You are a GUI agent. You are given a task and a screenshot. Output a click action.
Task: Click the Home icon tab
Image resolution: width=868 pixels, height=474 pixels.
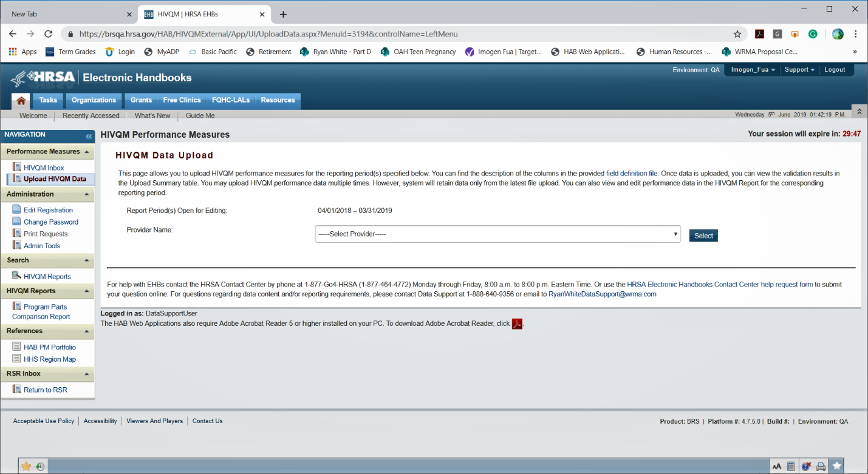(x=21, y=101)
